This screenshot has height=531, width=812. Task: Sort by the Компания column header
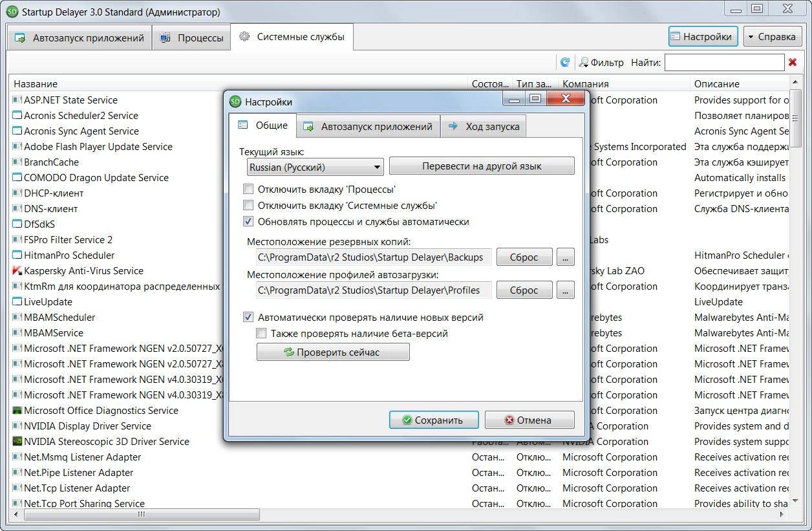click(x=624, y=83)
